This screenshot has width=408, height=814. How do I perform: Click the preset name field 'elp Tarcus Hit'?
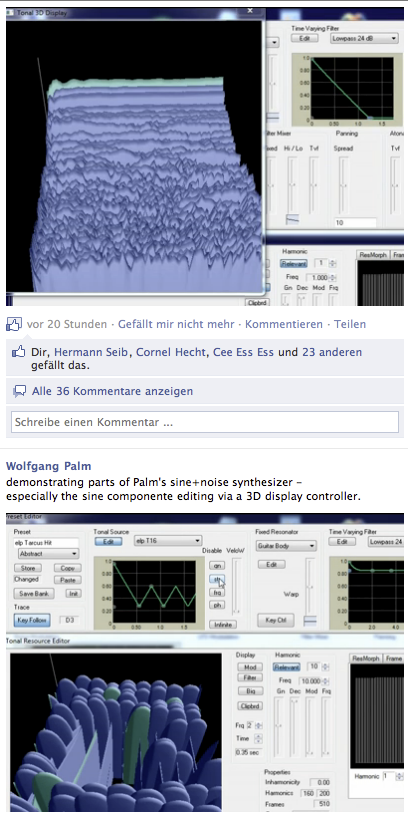pyautogui.click(x=46, y=542)
